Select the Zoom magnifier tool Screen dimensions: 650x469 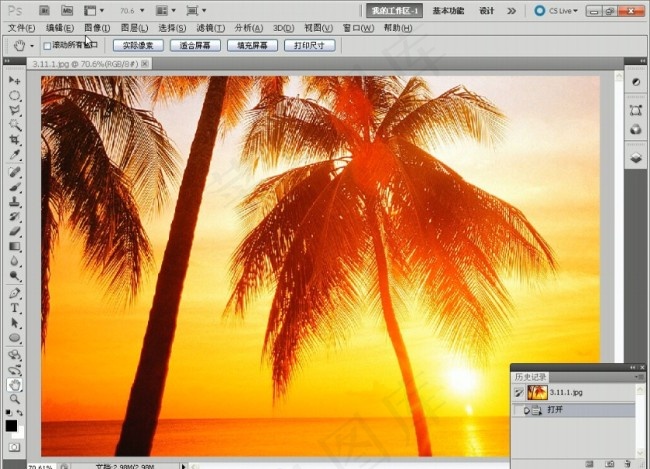pyautogui.click(x=15, y=398)
